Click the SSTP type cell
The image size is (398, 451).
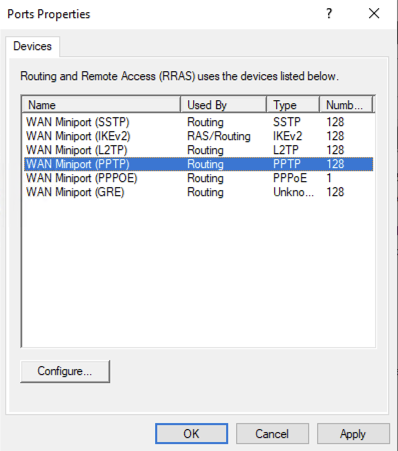tap(287, 122)
